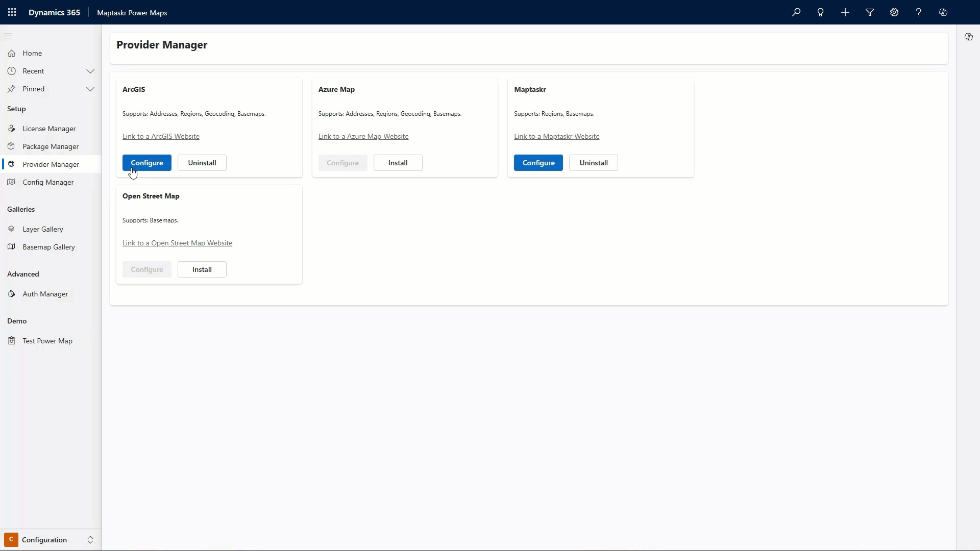980x551 pixels.
Task: Follow the Link to a ArcGIS Website
Action: point(161,136)
